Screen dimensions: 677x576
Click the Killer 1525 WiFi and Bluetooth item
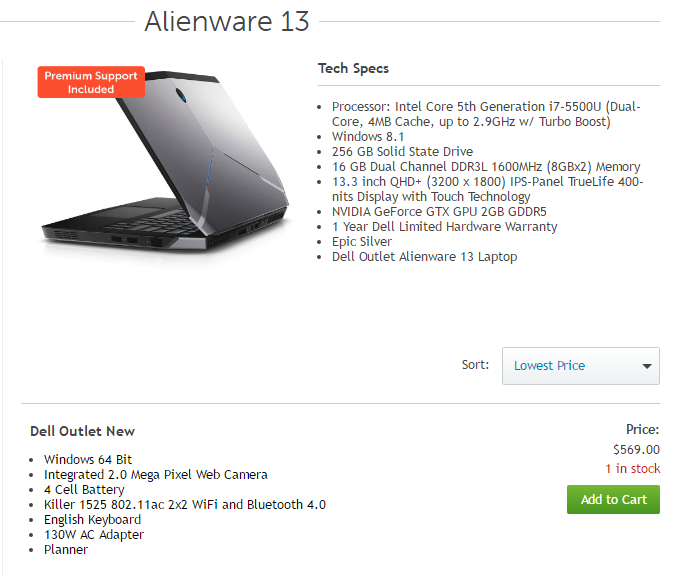(x=185, y=504)
